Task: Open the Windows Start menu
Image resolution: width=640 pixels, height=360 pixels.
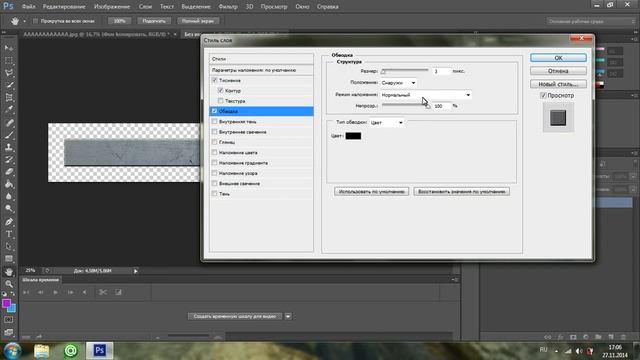Action: (12, 351)
